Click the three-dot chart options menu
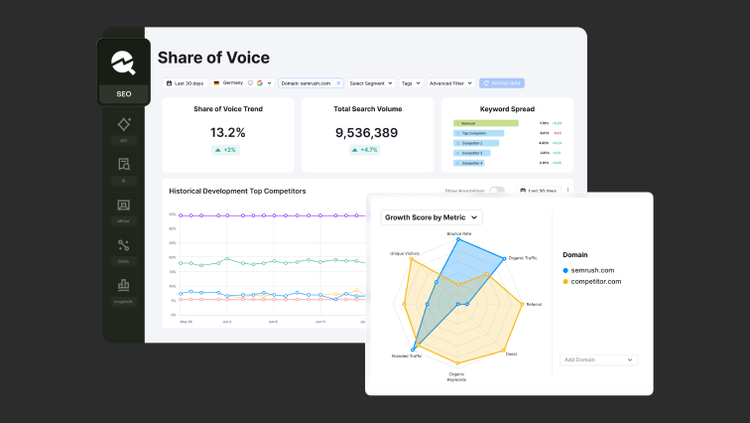Image resolution: width=750 pixels, height=423 pixels. (x=568, y=190)
